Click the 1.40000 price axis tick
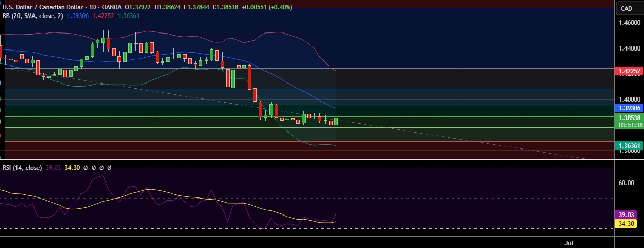 point(630,100)
